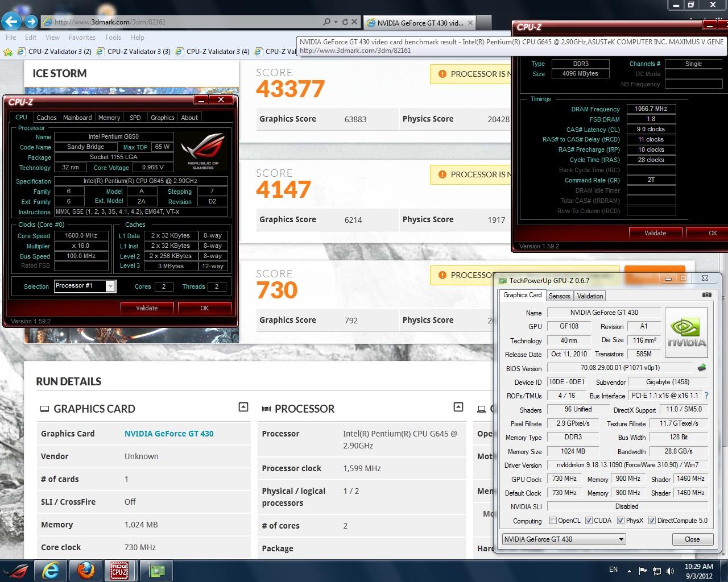Switch to Memory tab in CPU-Z
Image resolution: width=728 pixels, height=582 pixels.
[x=109, y=118]
